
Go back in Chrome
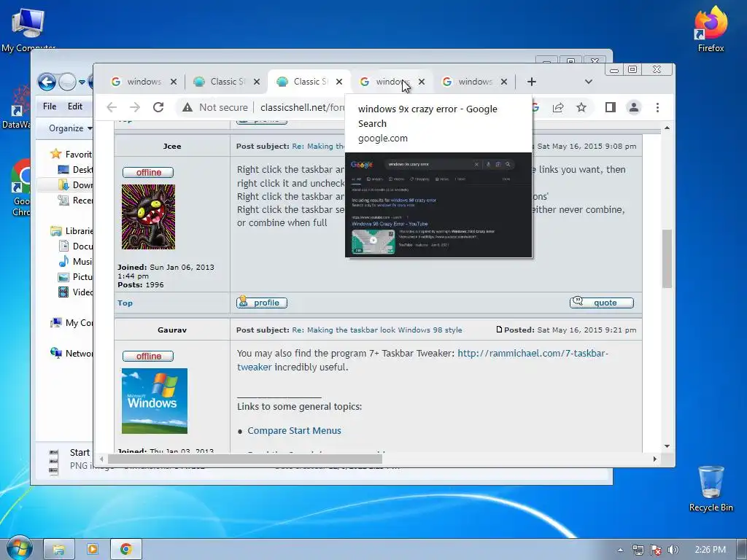112,107
